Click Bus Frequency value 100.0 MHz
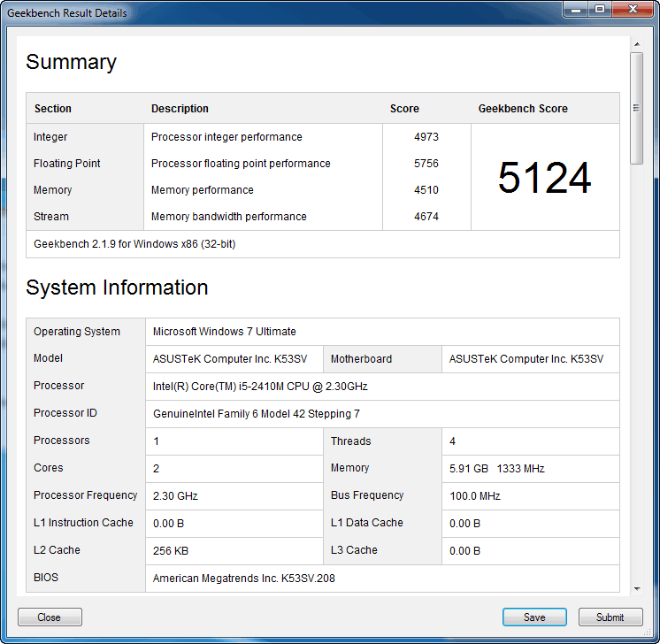This screenshot has width=660, height=644. 475,496
